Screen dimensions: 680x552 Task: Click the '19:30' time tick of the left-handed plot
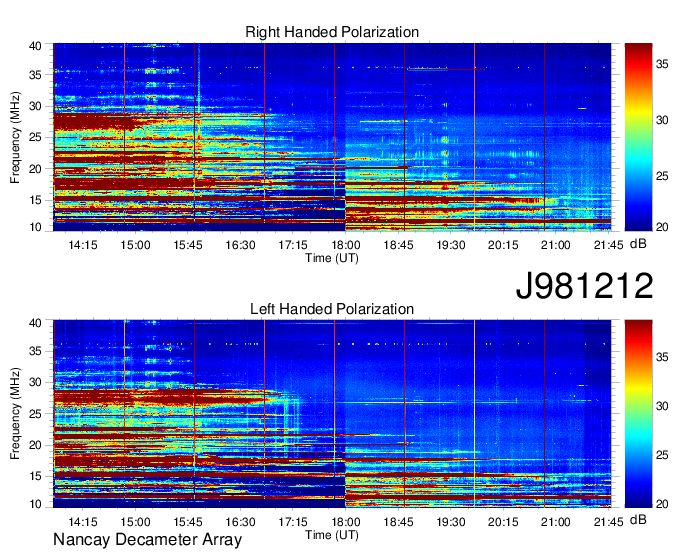451,522
